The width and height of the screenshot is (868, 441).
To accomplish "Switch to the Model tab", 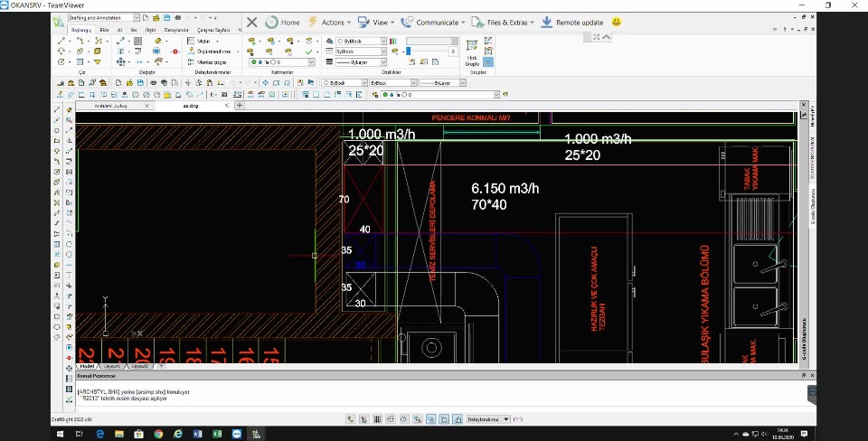I will point(85,366).
